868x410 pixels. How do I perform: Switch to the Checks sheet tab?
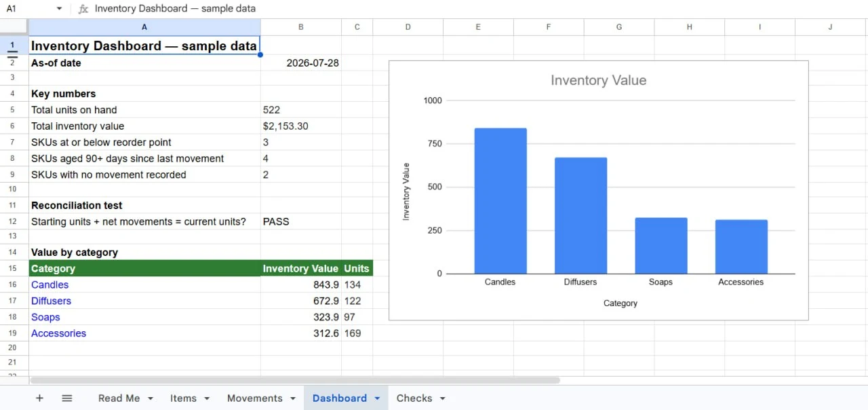pos(414,398)
